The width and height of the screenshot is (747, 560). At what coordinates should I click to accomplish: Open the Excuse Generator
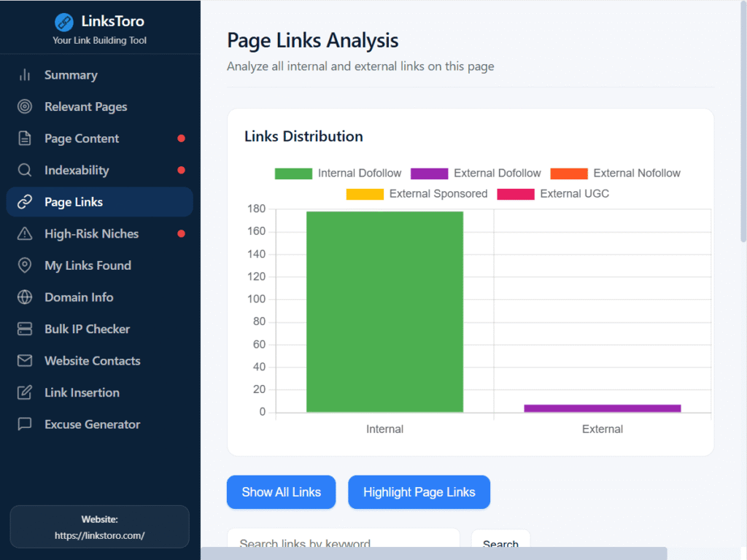click(x=99, y=424)
